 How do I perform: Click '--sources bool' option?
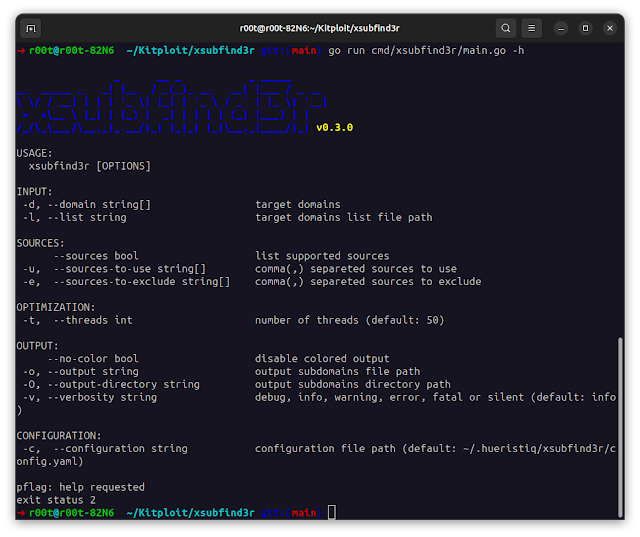click(96, 256)
